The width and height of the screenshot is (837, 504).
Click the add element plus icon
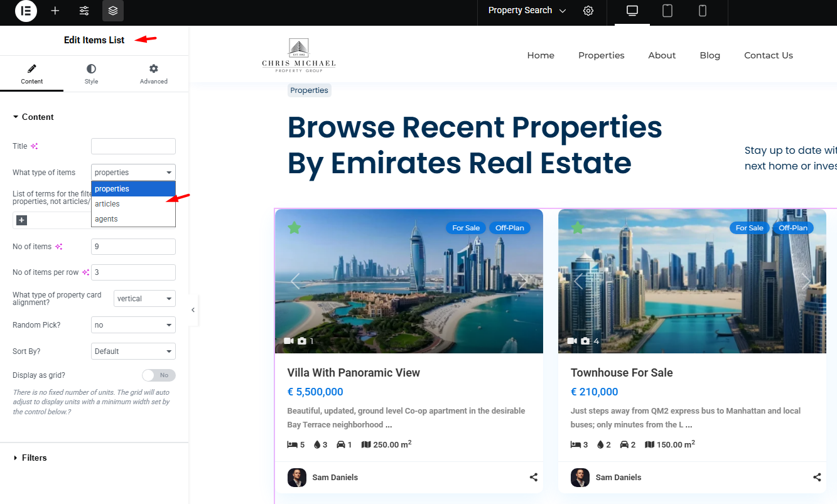tap(55, 11)
